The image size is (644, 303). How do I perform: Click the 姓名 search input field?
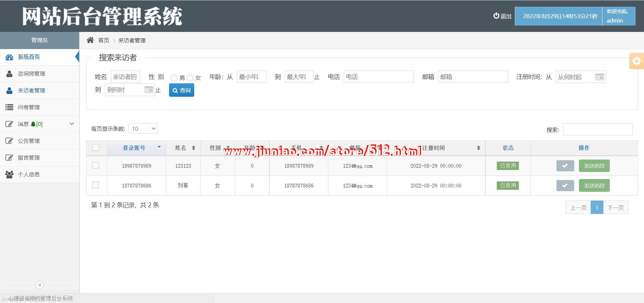pos(125,77)
